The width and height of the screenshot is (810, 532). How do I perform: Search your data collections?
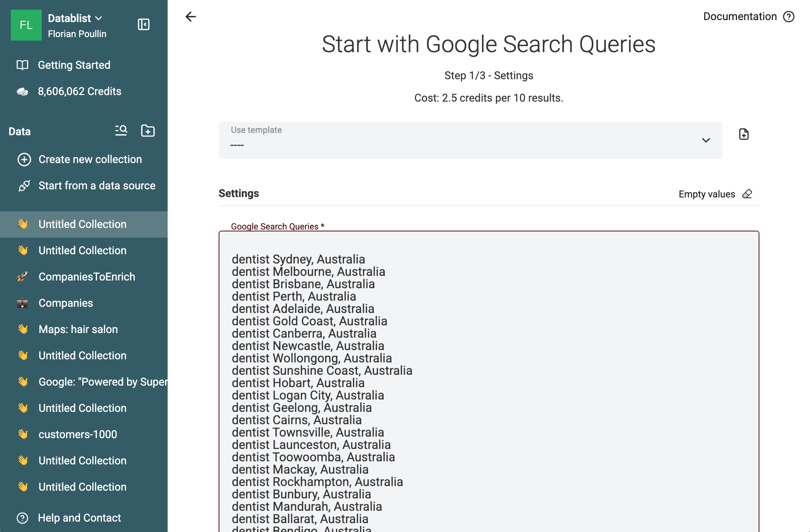(x=121, y=131)
